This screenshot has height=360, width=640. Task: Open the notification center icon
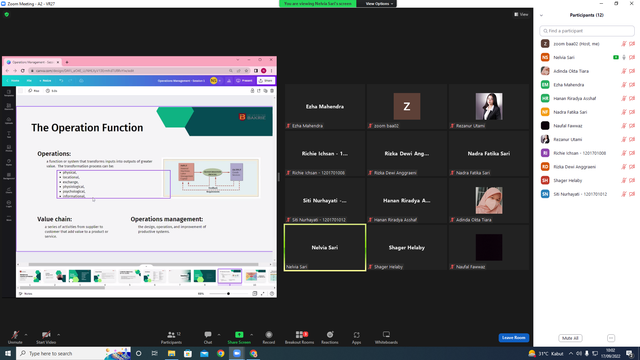630,353
